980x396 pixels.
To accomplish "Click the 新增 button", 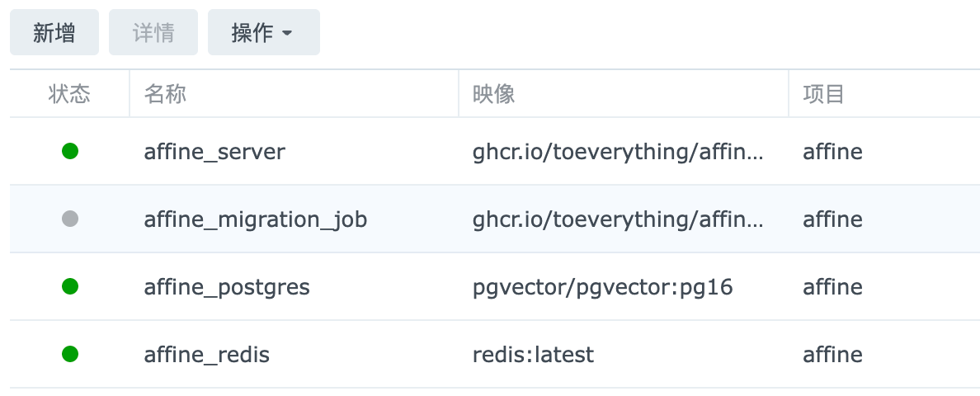I will [54, 33].
